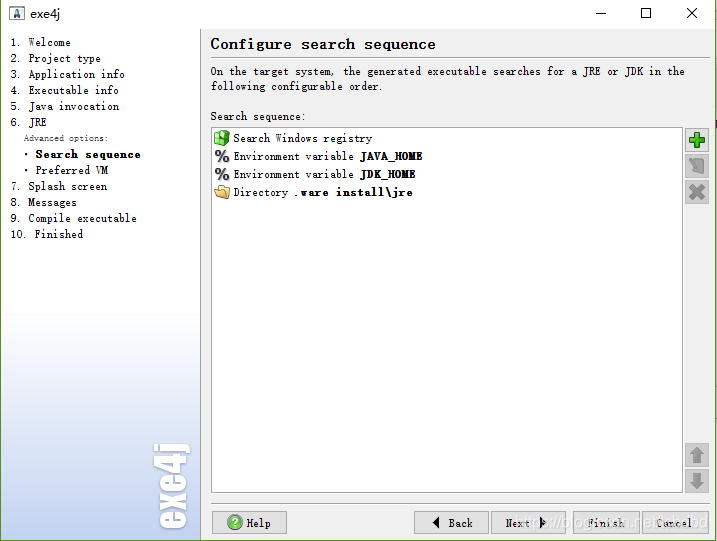The image size is (717, 541).
Task: Move the selected entry up
Action: pos(696,455)
